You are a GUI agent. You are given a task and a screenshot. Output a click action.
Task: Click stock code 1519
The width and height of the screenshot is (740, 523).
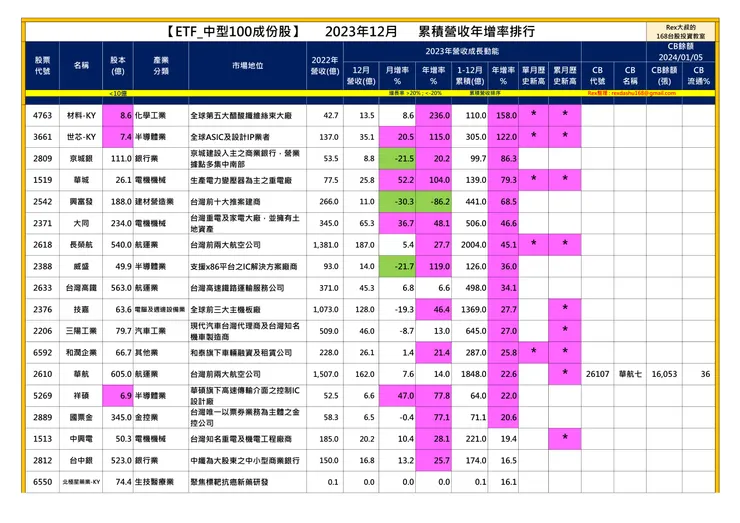pyautogui.click(x=42, y=180)
